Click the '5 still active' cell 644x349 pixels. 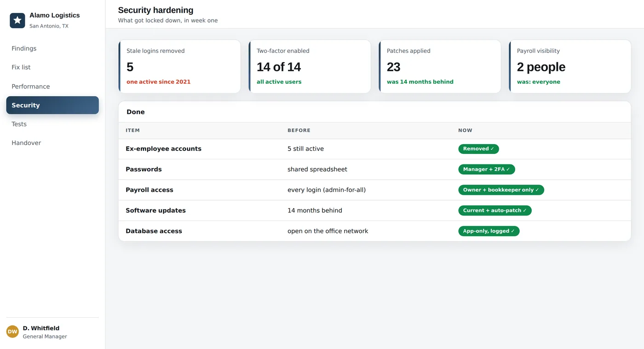point(305,149)
